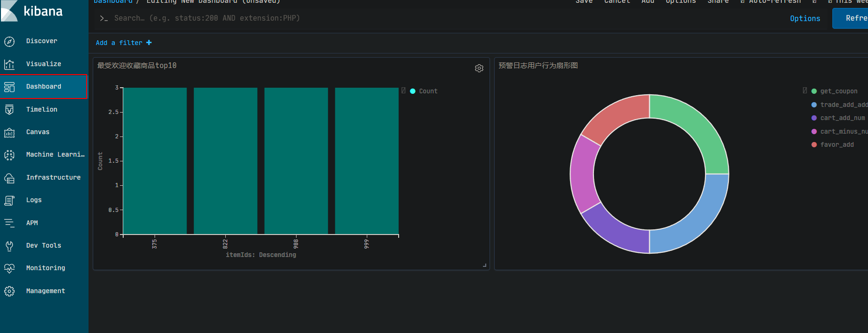Open the Share menu item

tap(718, 2)
